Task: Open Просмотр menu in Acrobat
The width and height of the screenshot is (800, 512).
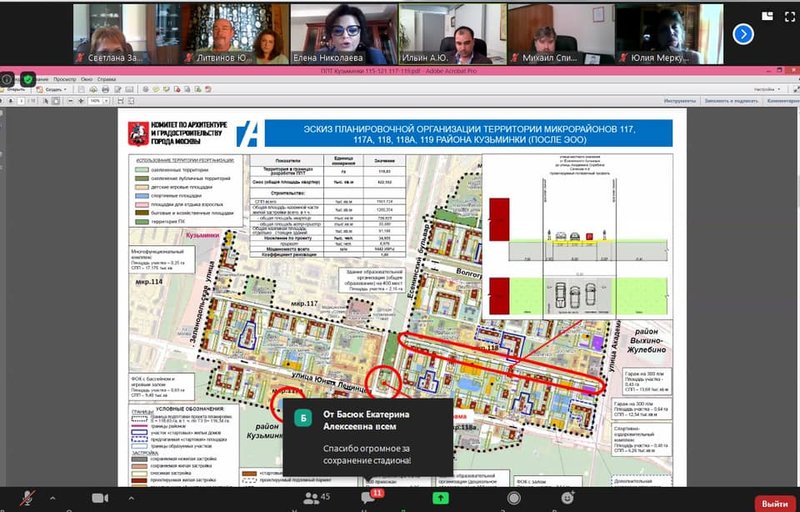Action: click(x=65, y=80)
